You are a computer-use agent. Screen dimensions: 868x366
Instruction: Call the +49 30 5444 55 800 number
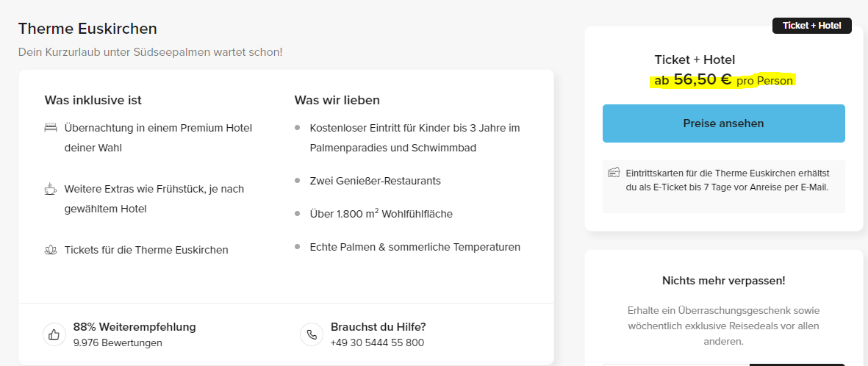(x=377, y=342)
